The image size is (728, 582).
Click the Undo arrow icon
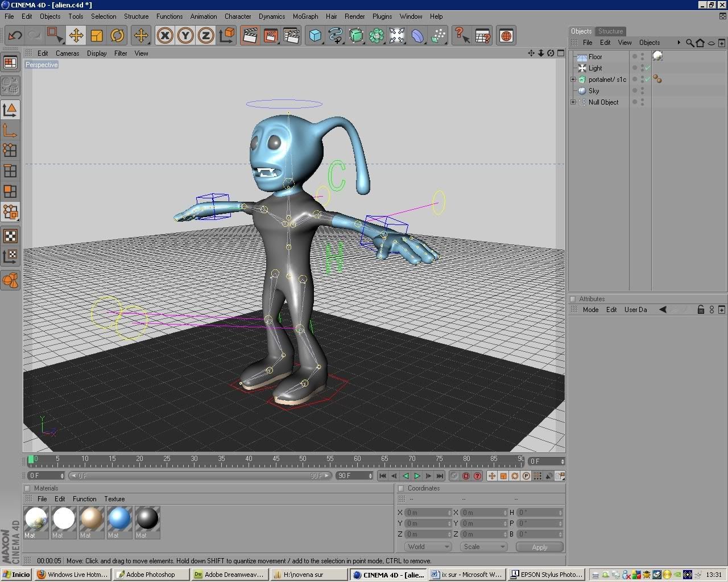pos(15,36)
